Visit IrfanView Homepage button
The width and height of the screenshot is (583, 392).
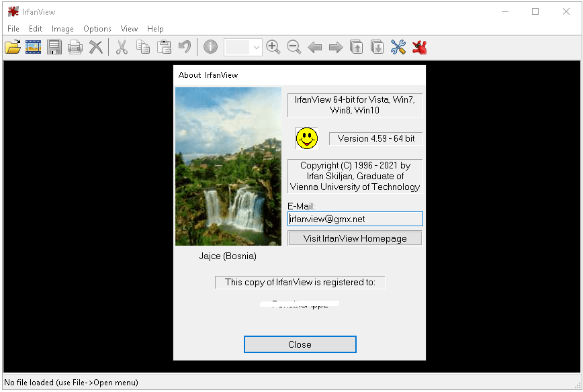pyautogui.click(x=355, y=238)
